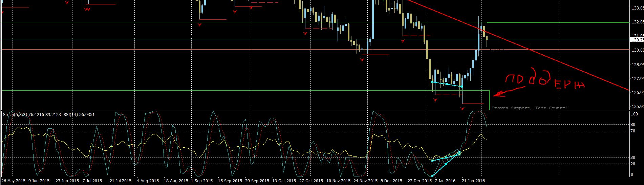Click the 24 Nov 2015 date label
Screen dimensions: 644x185
(x=366, y=181)
